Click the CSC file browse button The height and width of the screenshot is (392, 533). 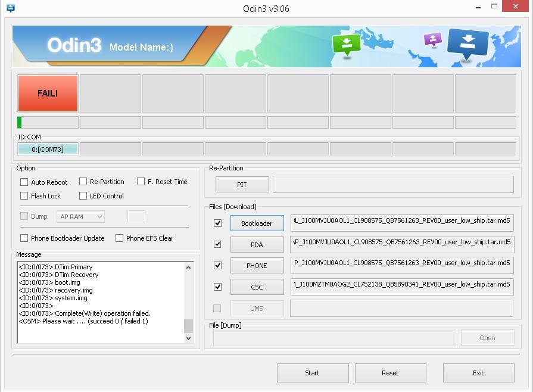257,287
